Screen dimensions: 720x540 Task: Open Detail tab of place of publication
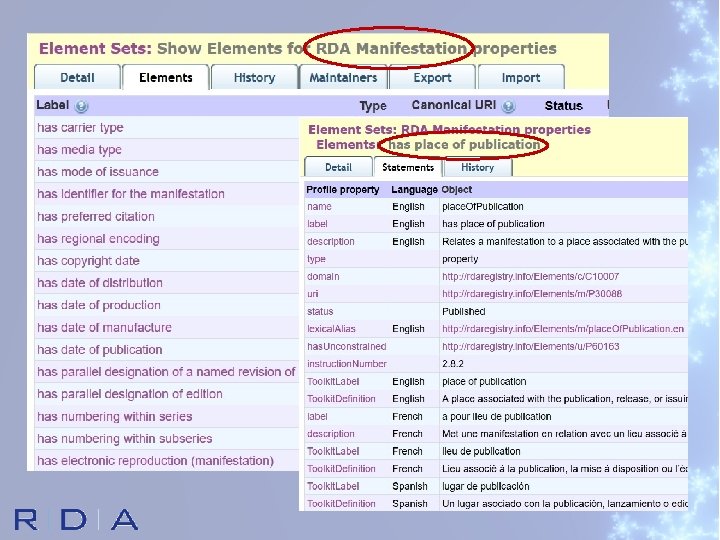click(338, 167)
